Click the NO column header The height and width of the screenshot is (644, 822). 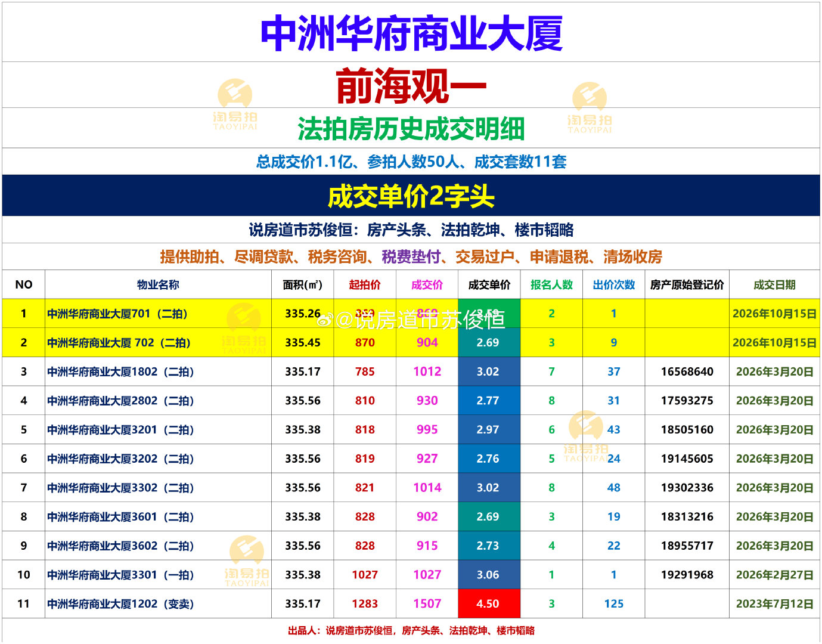[x=24, y=284]
